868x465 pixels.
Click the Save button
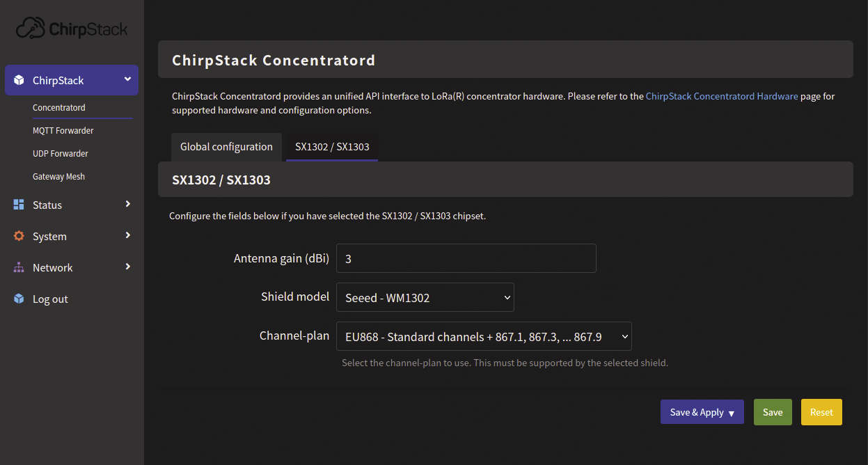[773, 412]
